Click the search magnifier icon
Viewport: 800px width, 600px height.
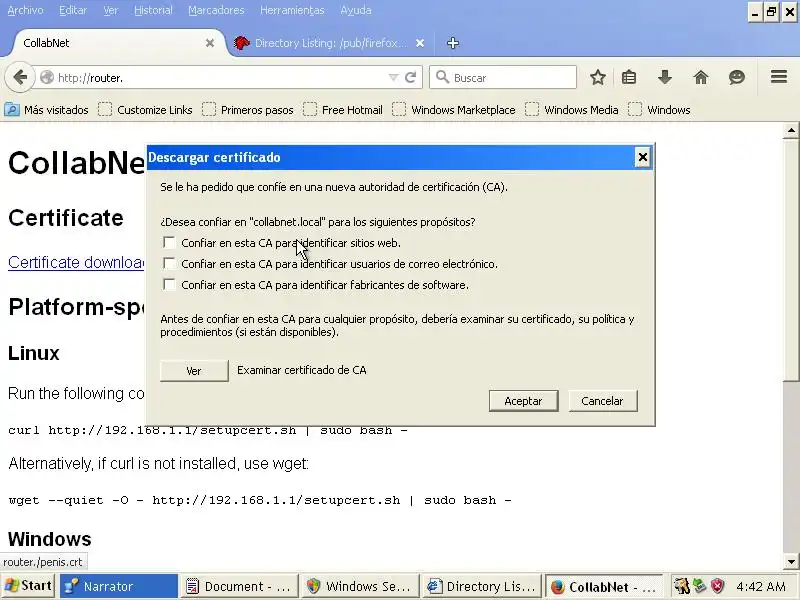pyautogui.click(x=442, y=77)
